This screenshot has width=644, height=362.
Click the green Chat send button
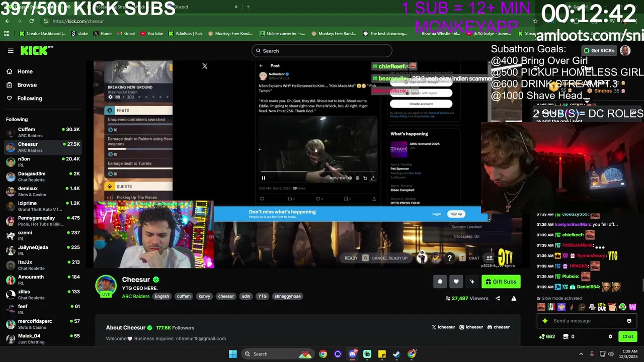627,336
